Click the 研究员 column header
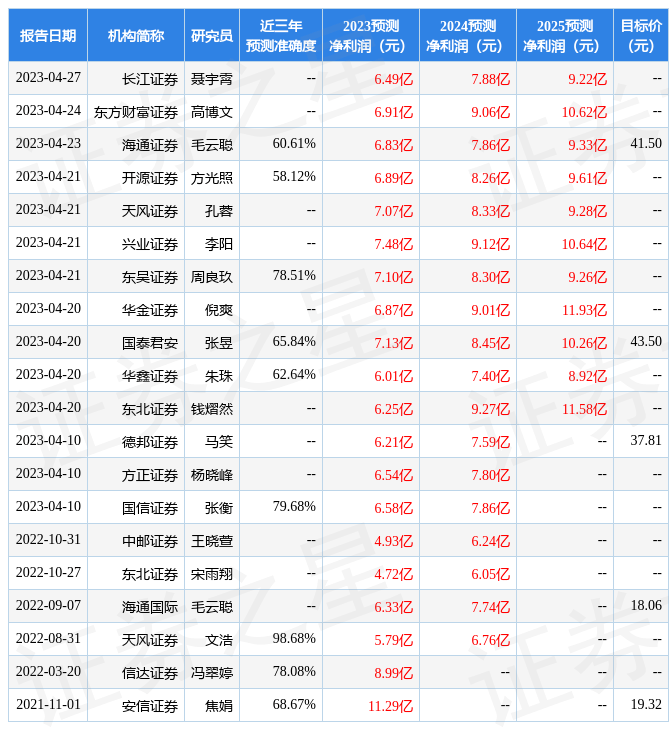Viewport: 669px width, 730px height. tap(212, 35)
